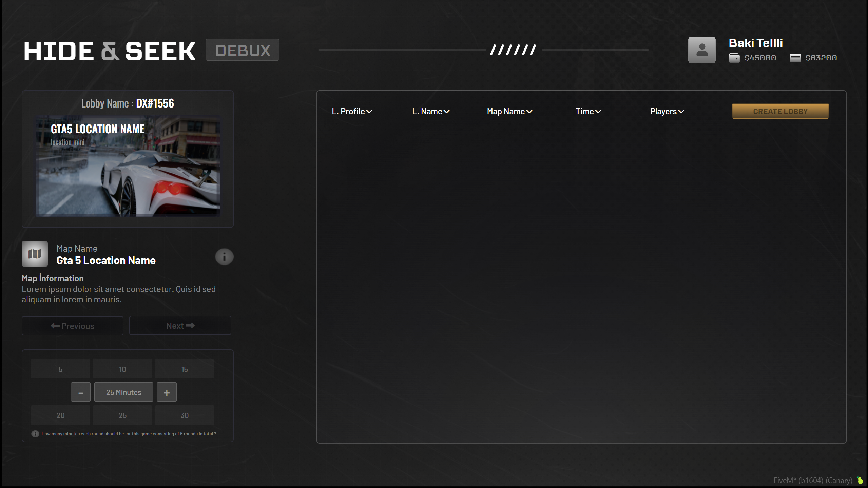Click the map icon beside Map Name

[x=35, y=254]
